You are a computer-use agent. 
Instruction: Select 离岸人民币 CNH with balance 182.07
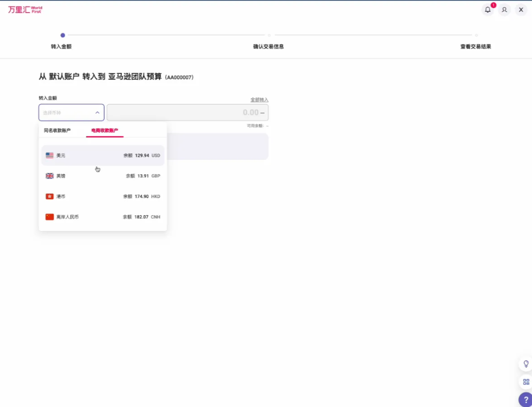point(103,217)
